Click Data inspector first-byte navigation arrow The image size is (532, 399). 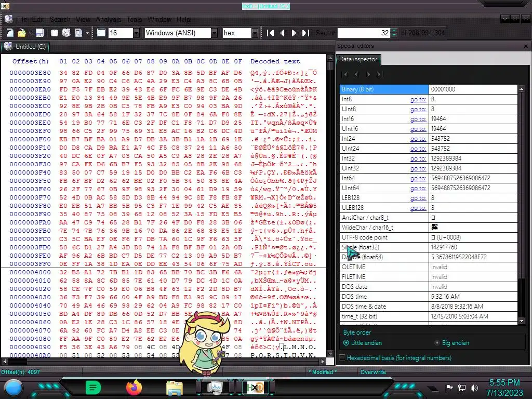tap(345, 74)
